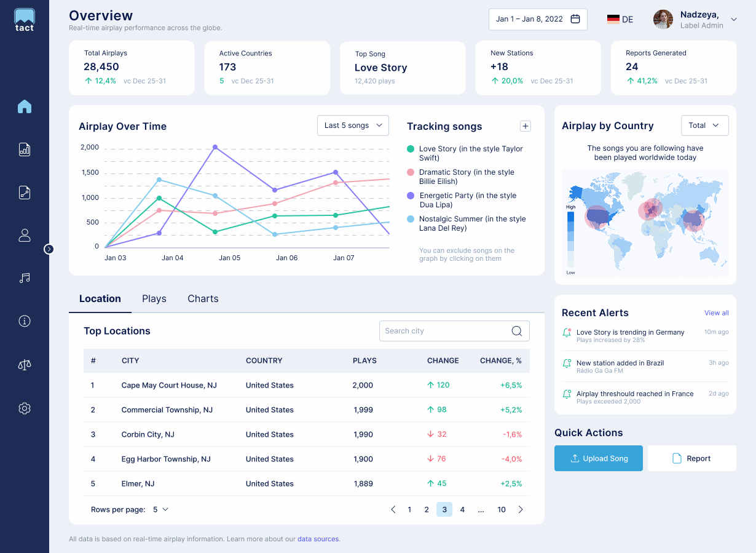Click the Upload Song button
Viewport: 756px width, 553px height.
coord(599,458)
